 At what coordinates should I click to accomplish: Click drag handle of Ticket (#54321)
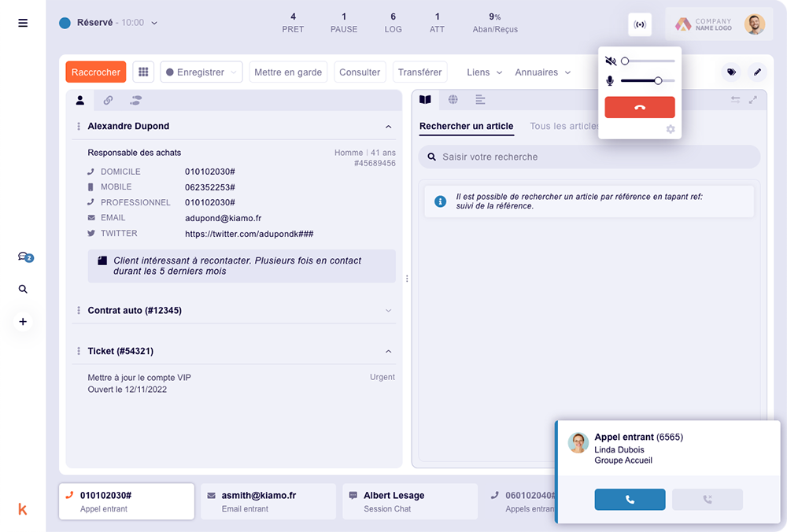click(x=78, y=351)
